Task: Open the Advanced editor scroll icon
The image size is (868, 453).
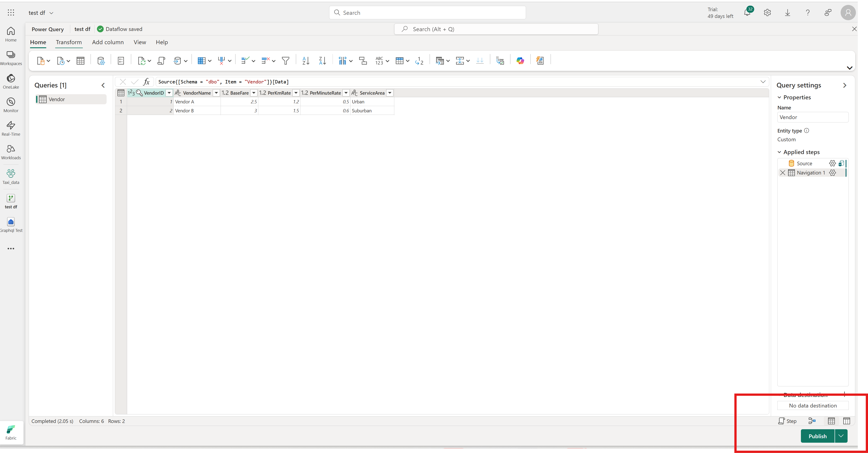Action: coord(161,61)
